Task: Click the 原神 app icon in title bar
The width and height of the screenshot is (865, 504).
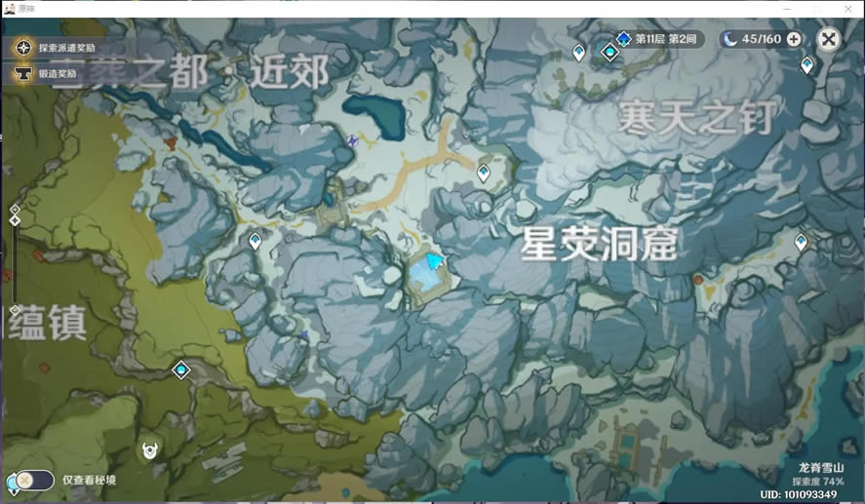Action: click(x=10, y=7)
